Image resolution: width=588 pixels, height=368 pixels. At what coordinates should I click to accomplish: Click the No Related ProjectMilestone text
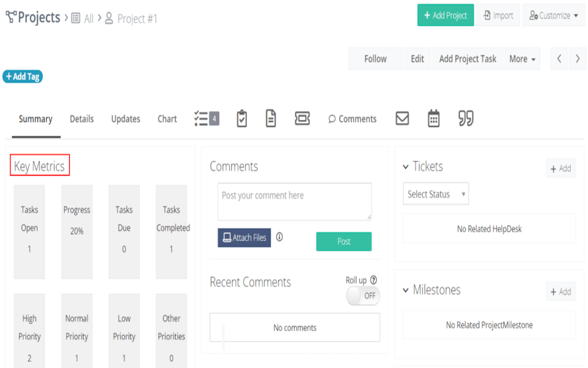point(489,325)
